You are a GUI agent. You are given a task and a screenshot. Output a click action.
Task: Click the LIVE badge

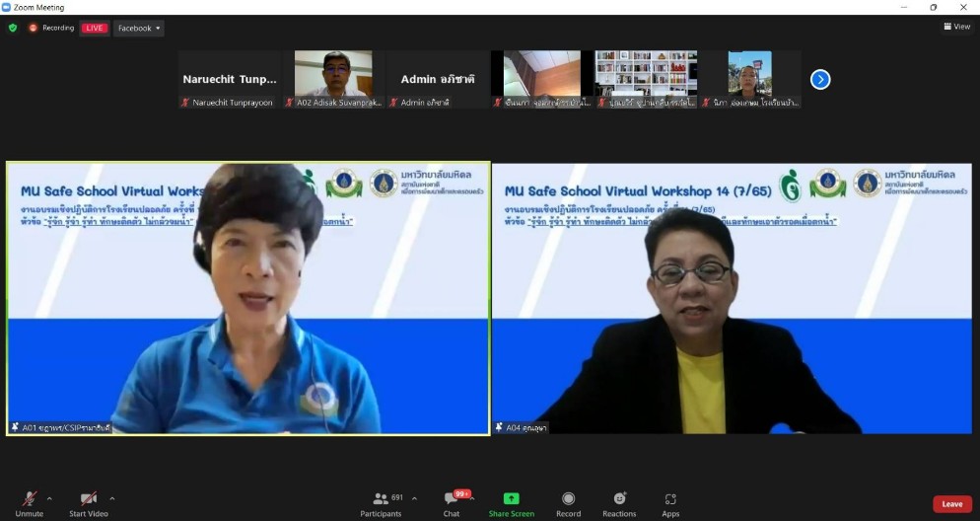pyautogui.click(x=95, y=28)
